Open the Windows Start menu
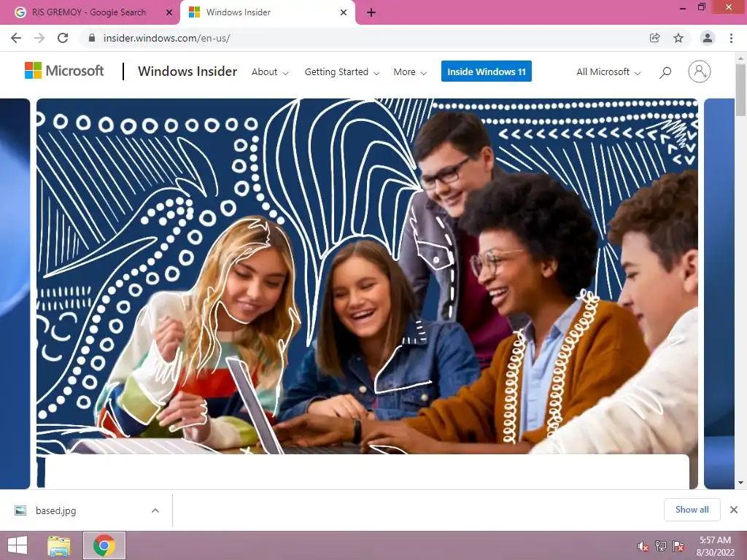747x560 pixels. pos(18,545)
